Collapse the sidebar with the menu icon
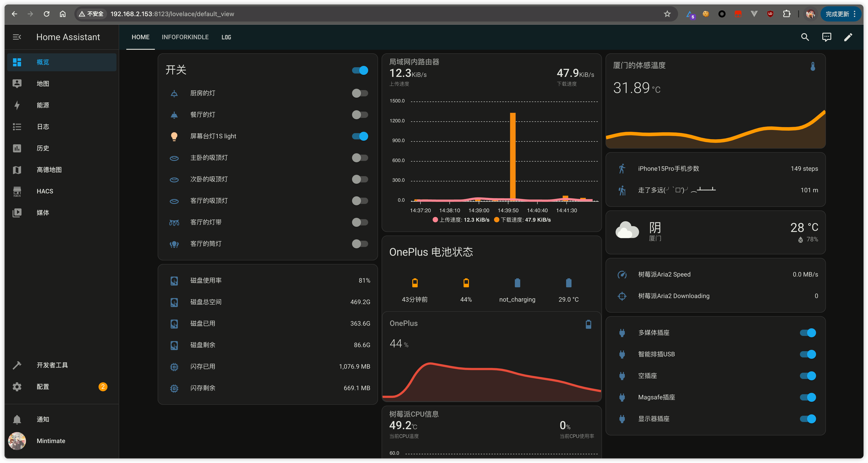The image size is (868, 463). click(17, 37)
